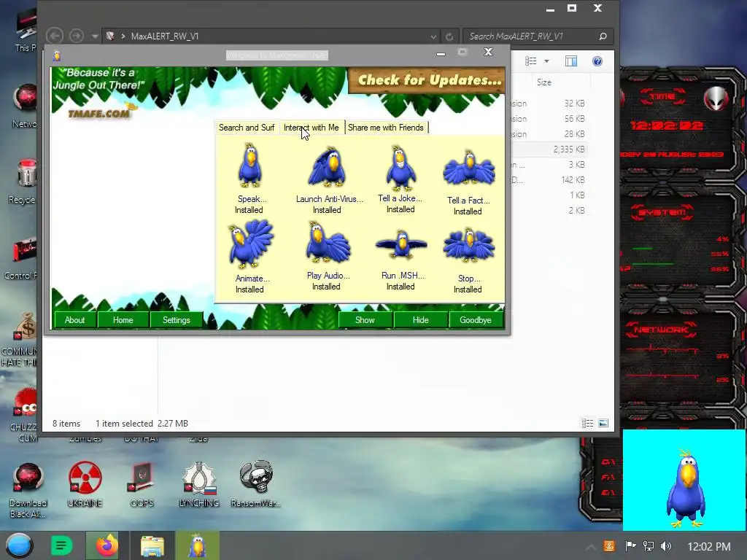
Task: Click the Show button
Action: (365, 320)
